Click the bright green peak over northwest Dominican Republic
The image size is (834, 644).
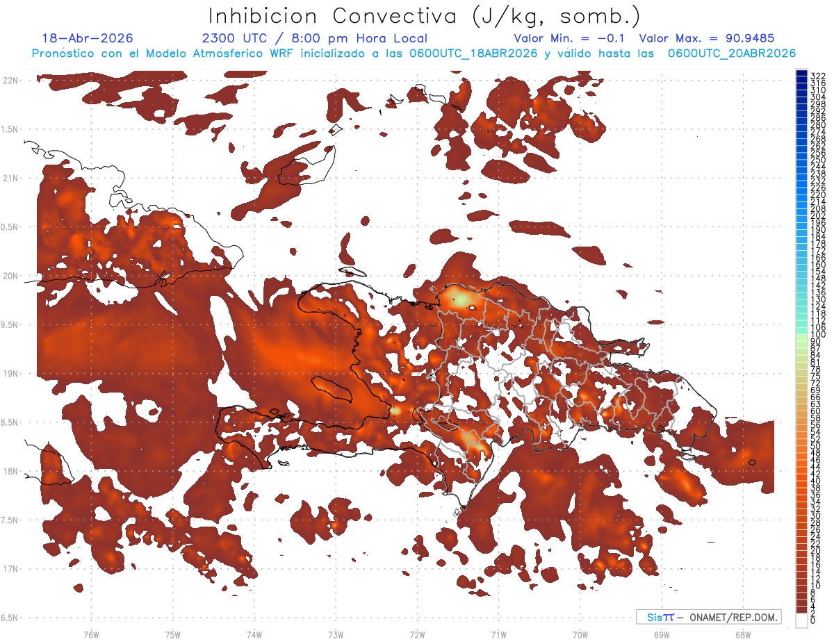(x=459, y=299)
